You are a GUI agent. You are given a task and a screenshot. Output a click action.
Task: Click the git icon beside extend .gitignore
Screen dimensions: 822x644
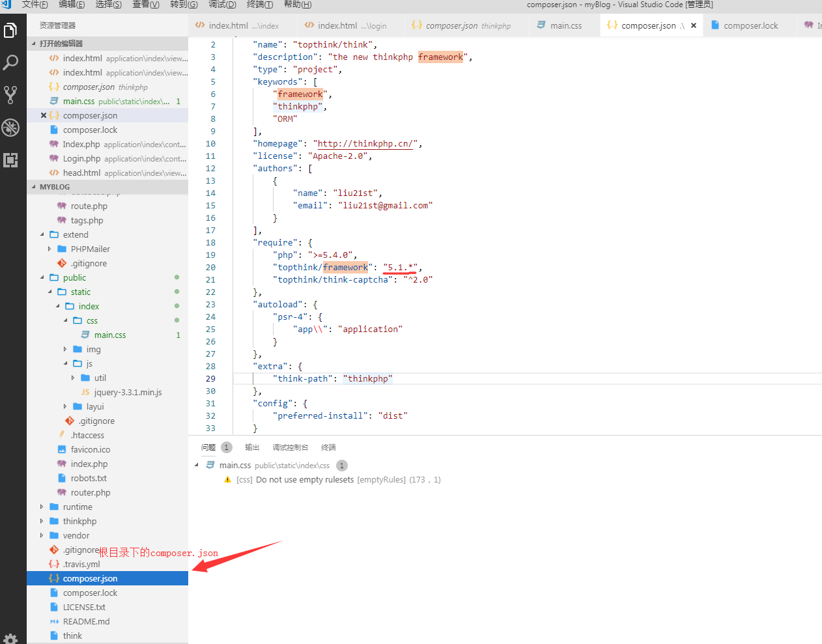click(62, 263)
